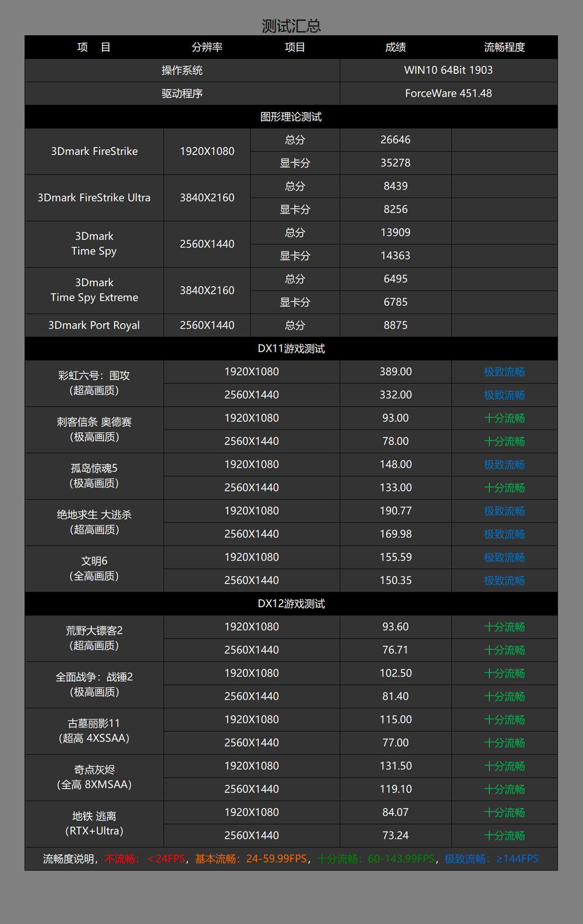Select the 3Dmark FireStrike cell
The width and height of the screenshot is (583, 924).
click(x=94, y=151)
